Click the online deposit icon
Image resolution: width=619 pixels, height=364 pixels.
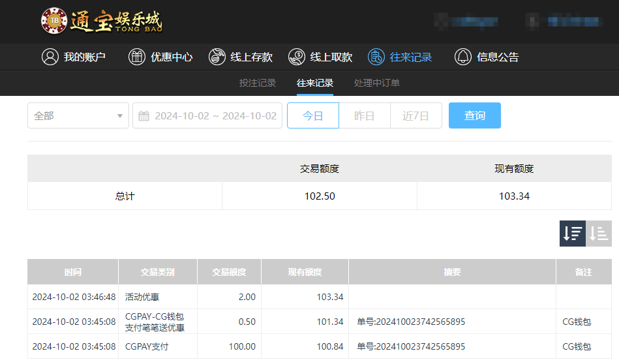click(217, 57)
